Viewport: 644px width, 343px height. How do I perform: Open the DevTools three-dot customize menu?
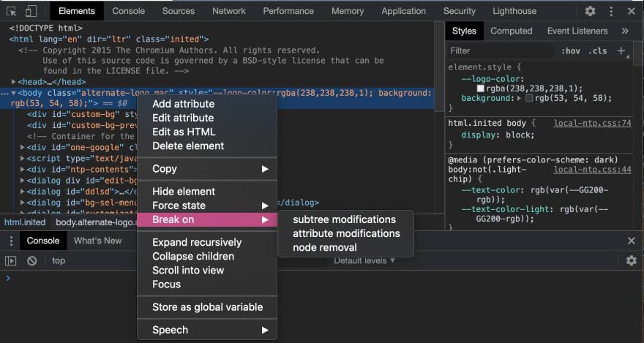click(611, 11)
